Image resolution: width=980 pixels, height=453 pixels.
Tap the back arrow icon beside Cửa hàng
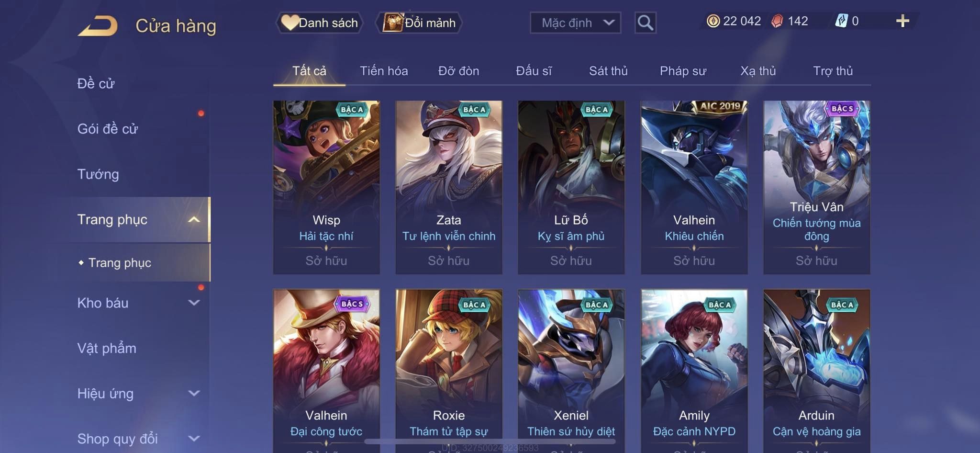click(x=98, y=26)
